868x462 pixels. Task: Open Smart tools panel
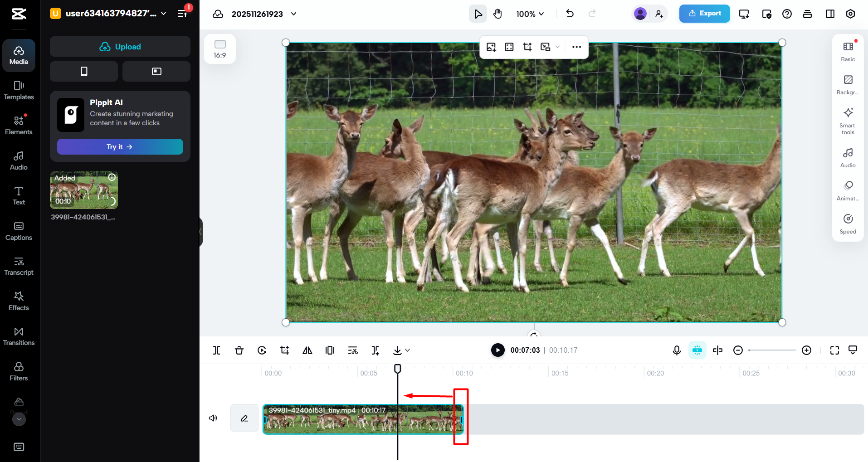point(848,121)
